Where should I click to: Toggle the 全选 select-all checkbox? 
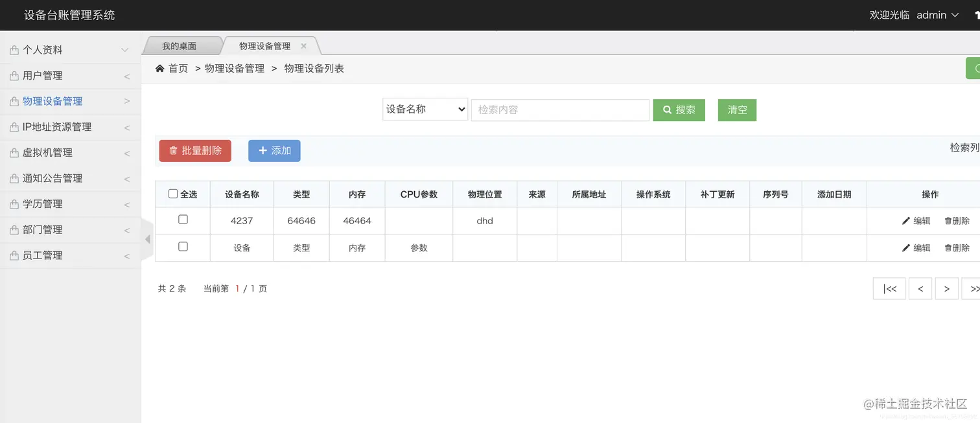pyautogui.click(x=172, y=193)
